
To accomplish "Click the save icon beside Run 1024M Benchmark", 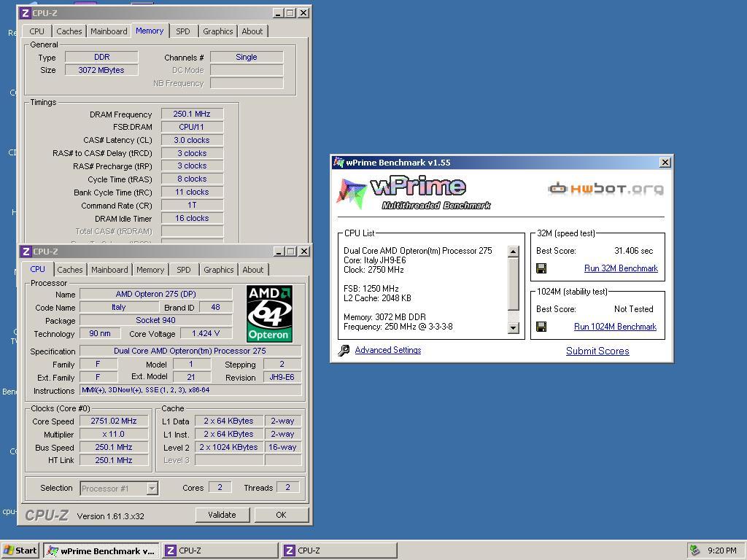I will [541, 327].
